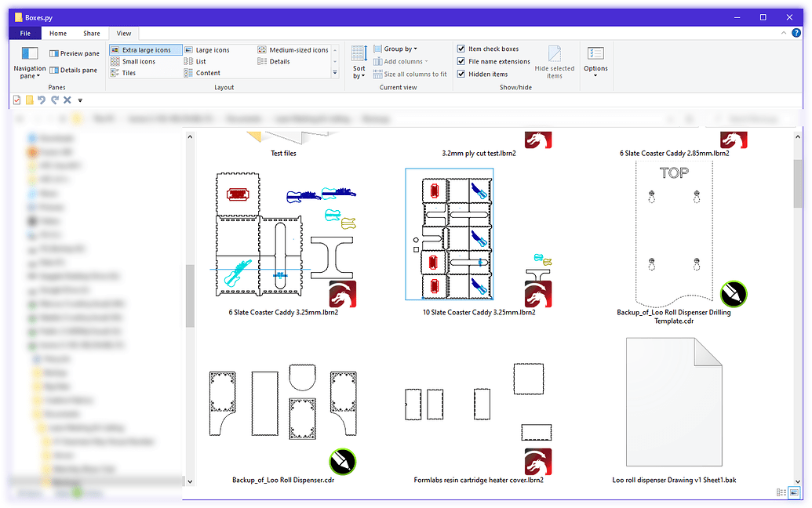
Task: Select the 10 Slate Coaster Caddy file thumbnail
Action: click(449, 233)
